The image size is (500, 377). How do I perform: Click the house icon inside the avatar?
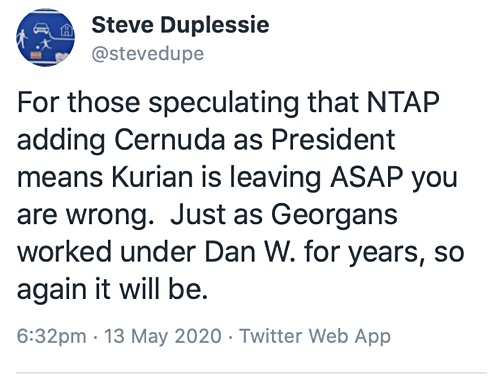click(66, 30)
